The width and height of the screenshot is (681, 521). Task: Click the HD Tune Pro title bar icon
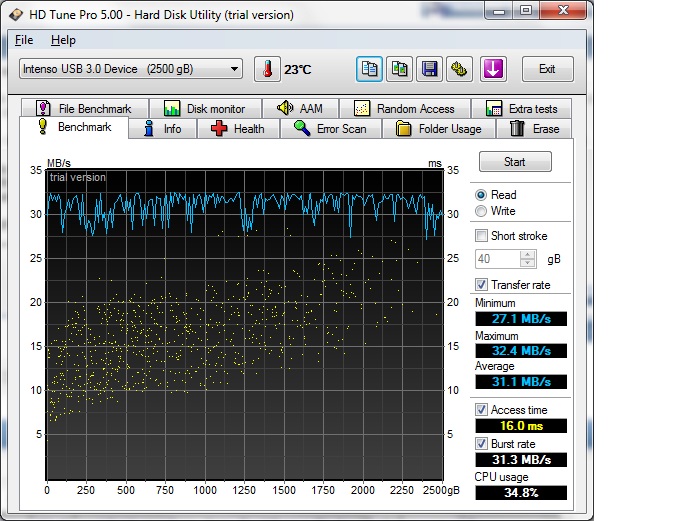(x=16, y=14)
